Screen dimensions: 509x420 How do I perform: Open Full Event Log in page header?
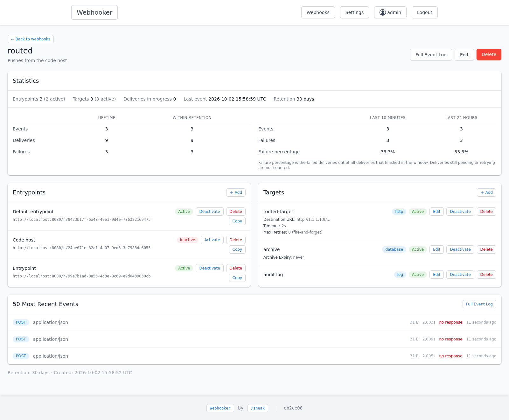pyautogui.click(x=431, y=55)
